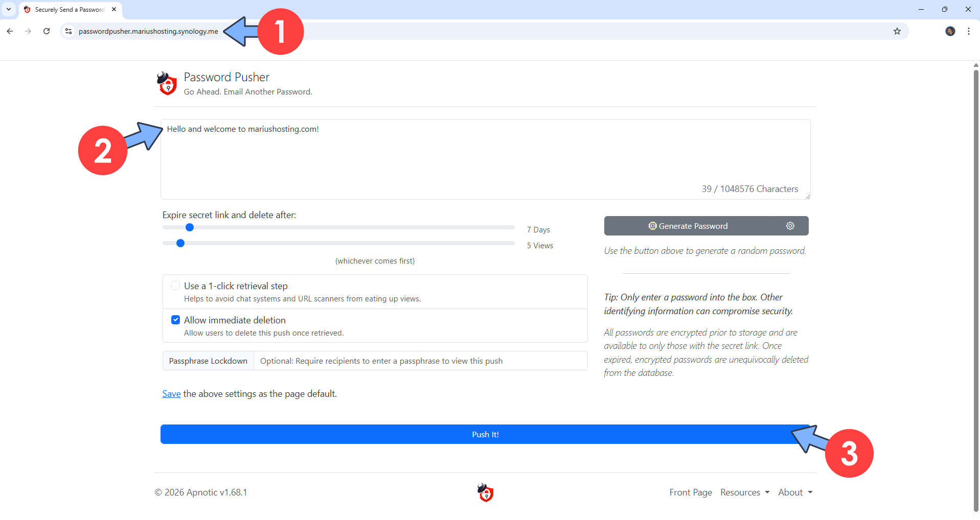Click the Password Pusher shield logo
The image size is (980, 520).
pyautogui.click(x=166, y=83)
